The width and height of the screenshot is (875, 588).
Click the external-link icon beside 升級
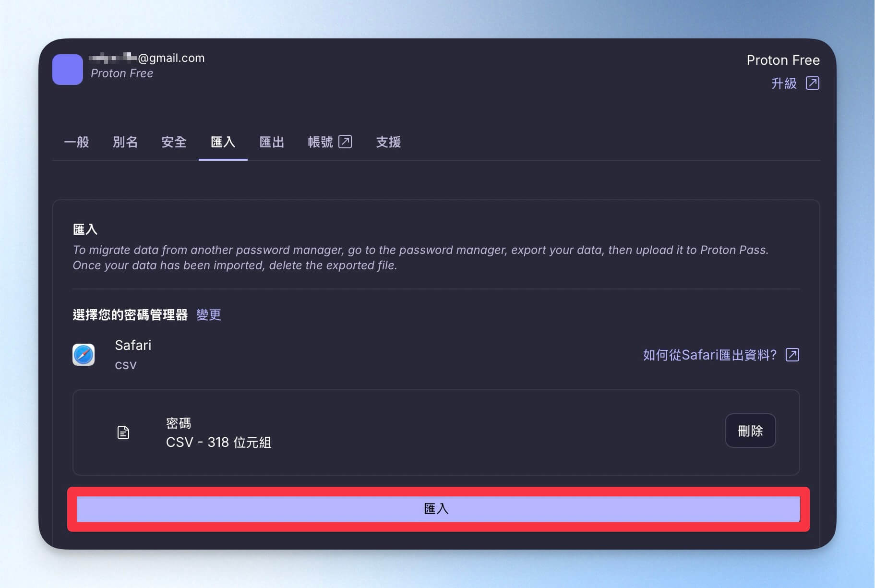pos(813,83)
